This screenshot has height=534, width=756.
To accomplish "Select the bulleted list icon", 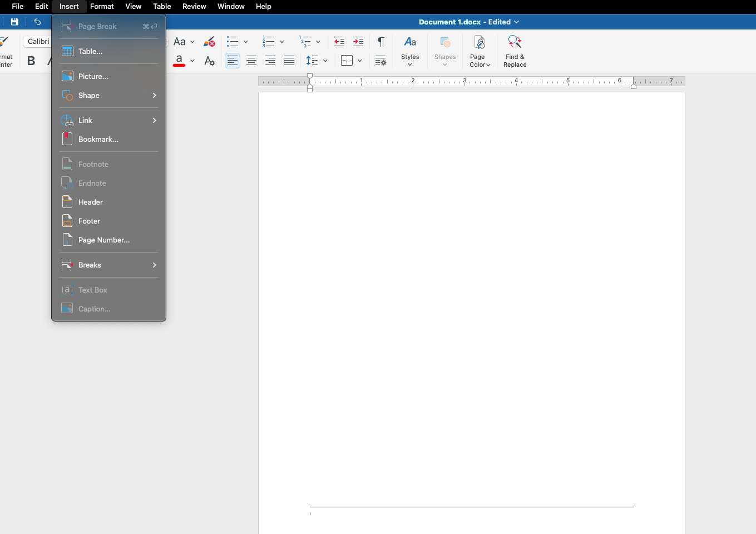I will pyautogui.click(x=233, y=41).
